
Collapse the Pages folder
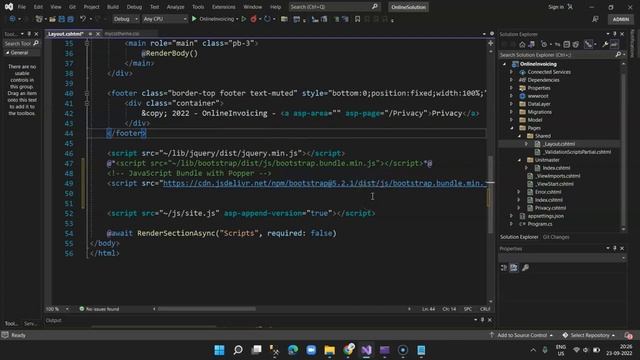511,128
